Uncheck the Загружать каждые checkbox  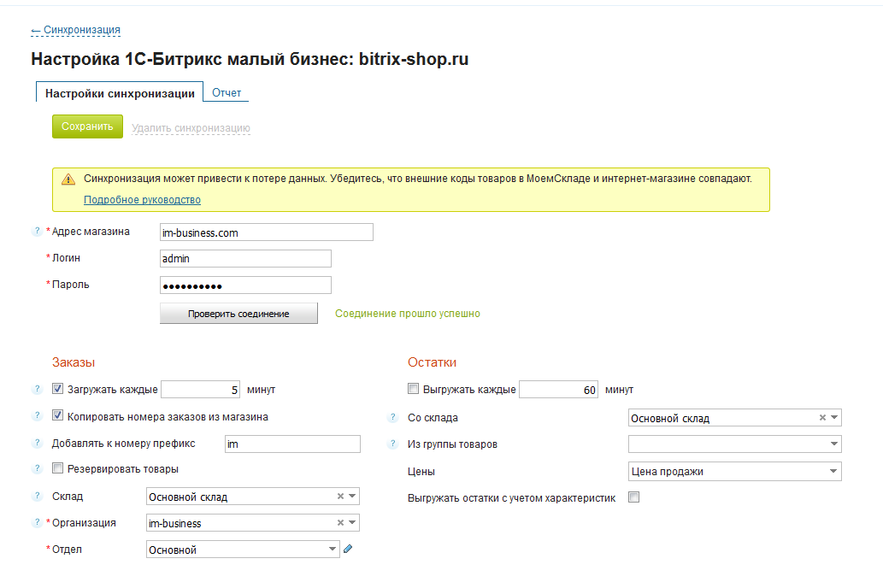(57, 389)
